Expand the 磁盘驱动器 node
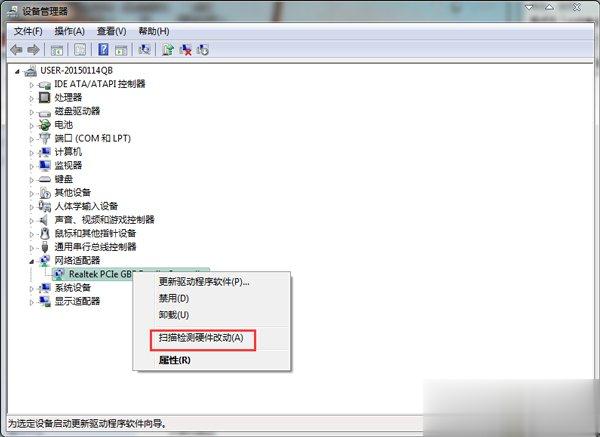This screenshot has height=437, width=600. [x=32, y=112]
